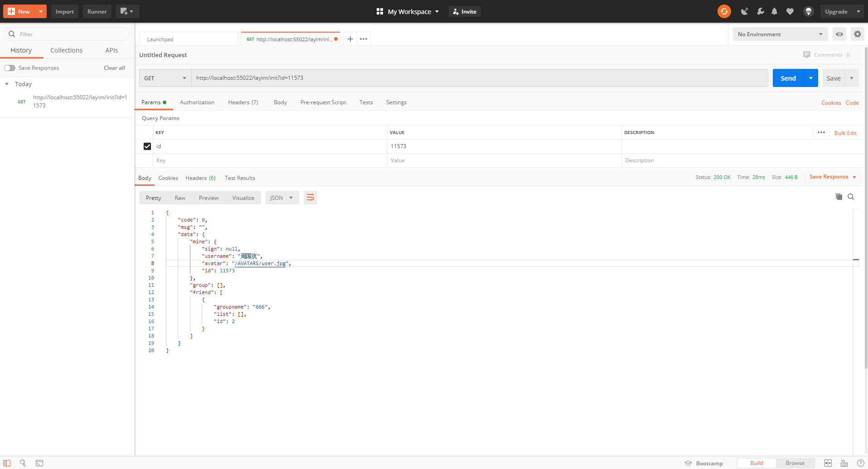Open the tab options ellipsis menu
868x469 pixels.
(x=364, y=39)
